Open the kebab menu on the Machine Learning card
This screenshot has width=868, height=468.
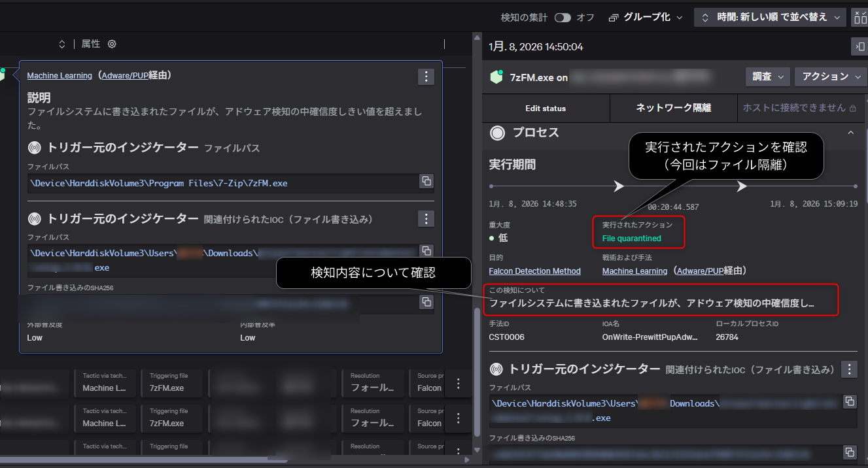coord(426,76)
